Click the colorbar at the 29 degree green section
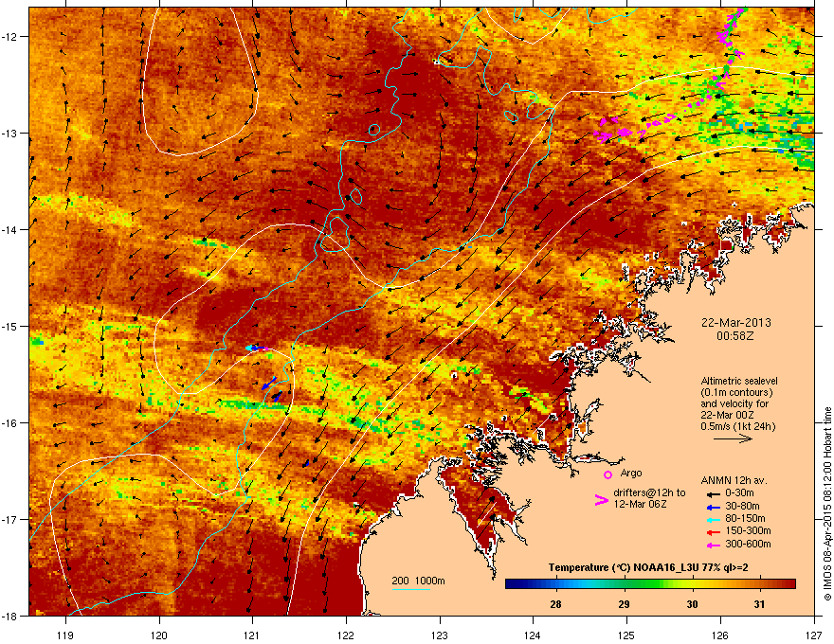This screenshot has height=644, width=834. coord(624,584)
